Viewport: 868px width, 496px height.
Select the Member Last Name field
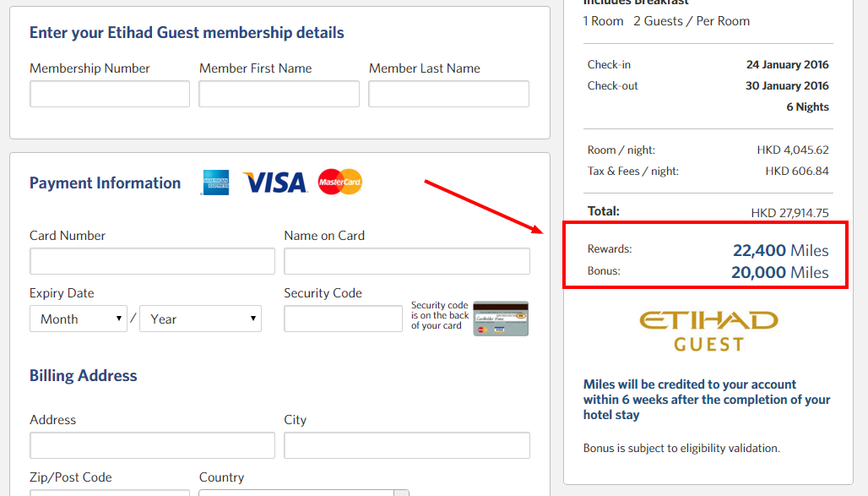(449, 94)
